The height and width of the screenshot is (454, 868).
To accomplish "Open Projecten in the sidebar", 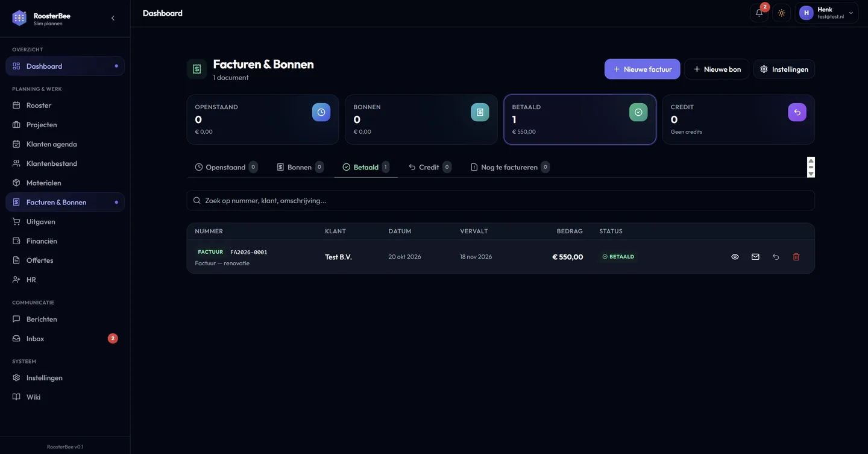I will [65, 125].
